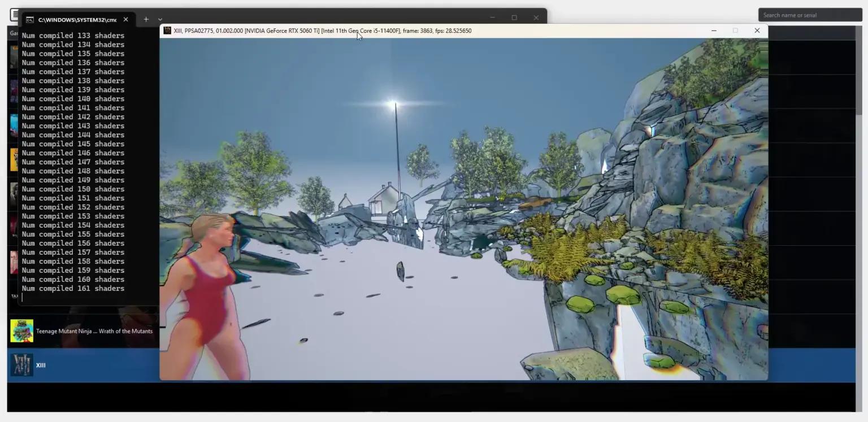Screen dimensions: 868x422
Task: Minimize the terminal window
Action: [x=492, y=18]
